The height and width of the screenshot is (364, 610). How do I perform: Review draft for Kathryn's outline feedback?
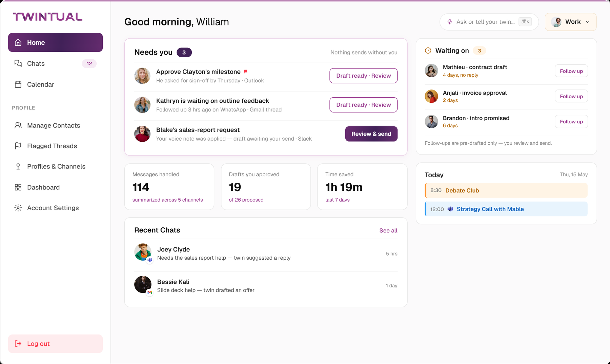[363, 105]
